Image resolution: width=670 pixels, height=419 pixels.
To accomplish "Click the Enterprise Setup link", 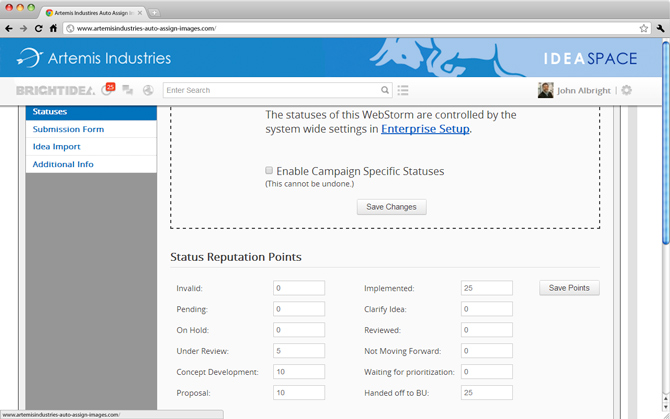I will 425,129.
